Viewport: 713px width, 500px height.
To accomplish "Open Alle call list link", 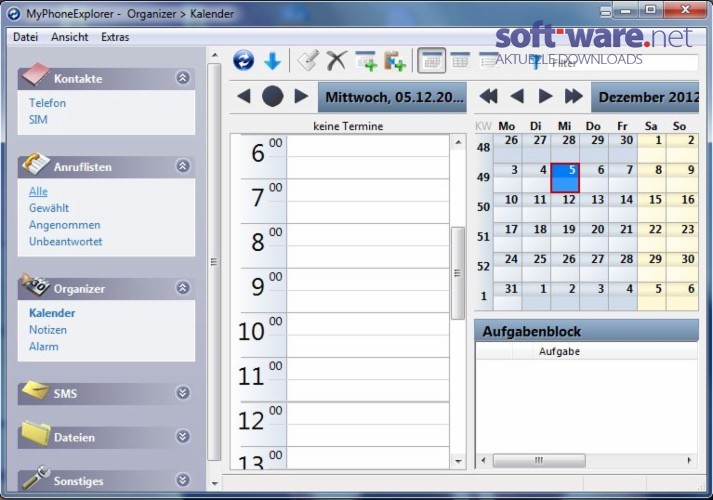I will click(x=38, y=192).
